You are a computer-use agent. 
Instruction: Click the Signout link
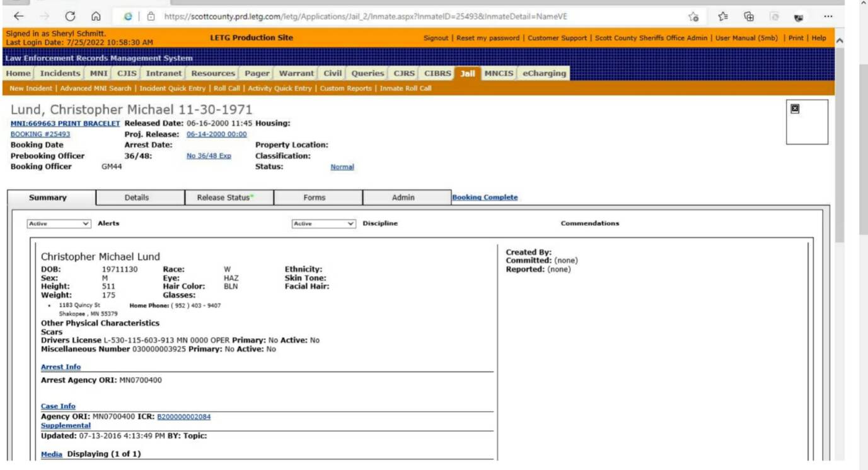436,38
